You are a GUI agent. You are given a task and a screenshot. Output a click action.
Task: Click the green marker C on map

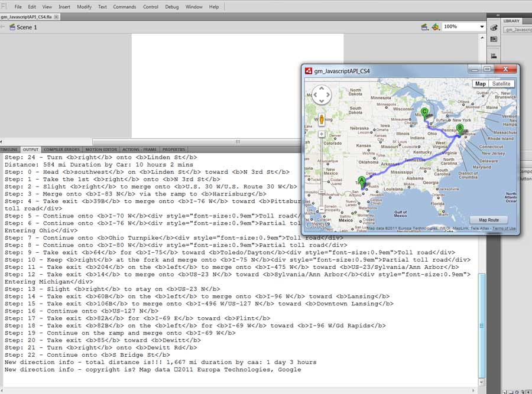coord(424,113)
